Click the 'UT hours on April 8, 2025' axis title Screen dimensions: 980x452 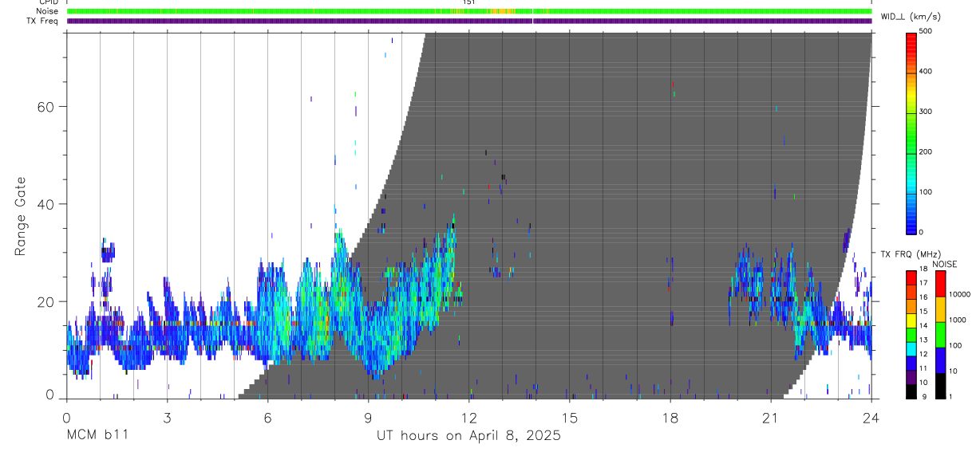click(x=468, y=436)
